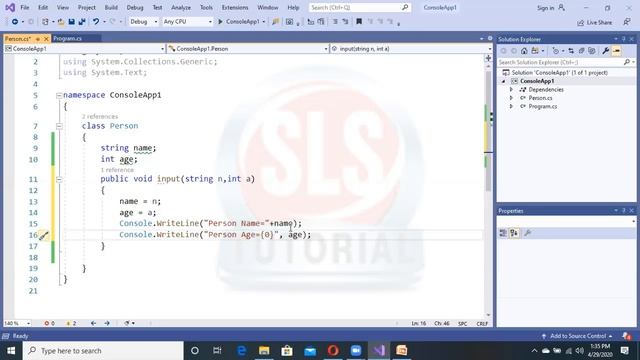Click the Save All icon

point(82,22)
